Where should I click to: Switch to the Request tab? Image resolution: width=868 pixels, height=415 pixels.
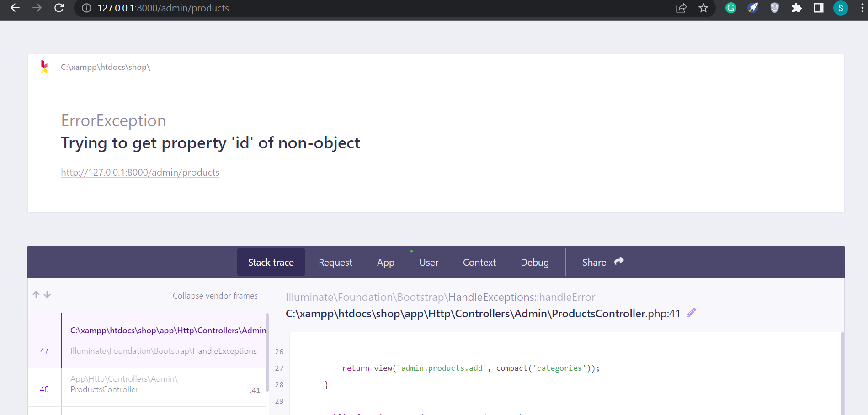[335, 262]
